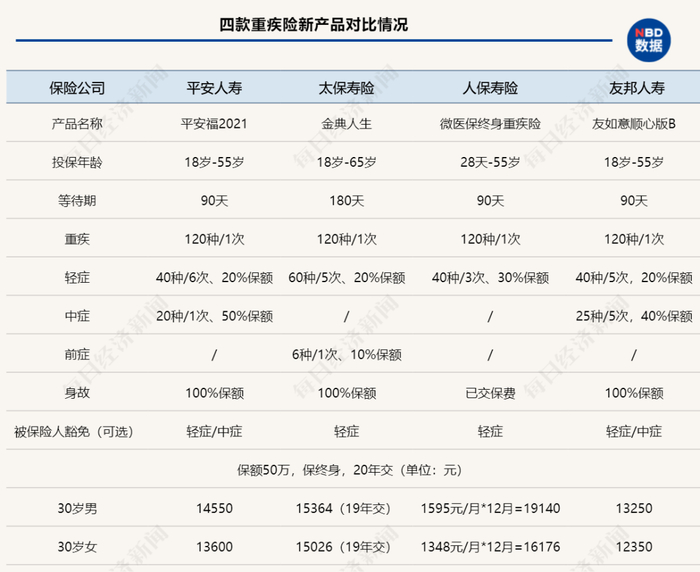Click premium value 13250
This screenshot has height=572, width=700.
[x=633, y=509]
